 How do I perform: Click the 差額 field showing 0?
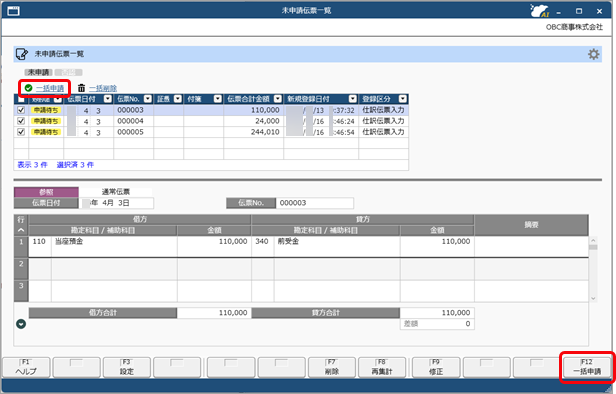tap(437, 324)
